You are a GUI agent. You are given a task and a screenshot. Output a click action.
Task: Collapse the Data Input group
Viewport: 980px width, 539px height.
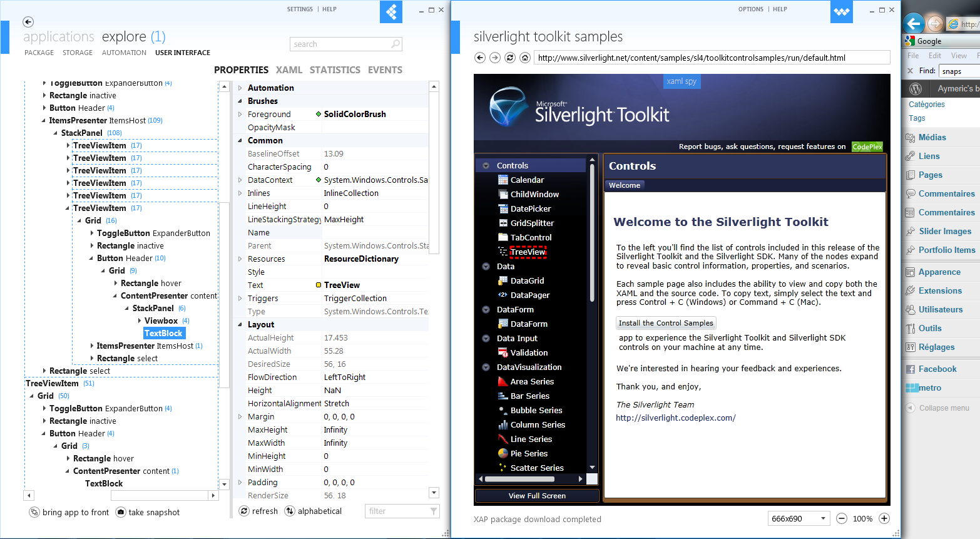point(486,339)
